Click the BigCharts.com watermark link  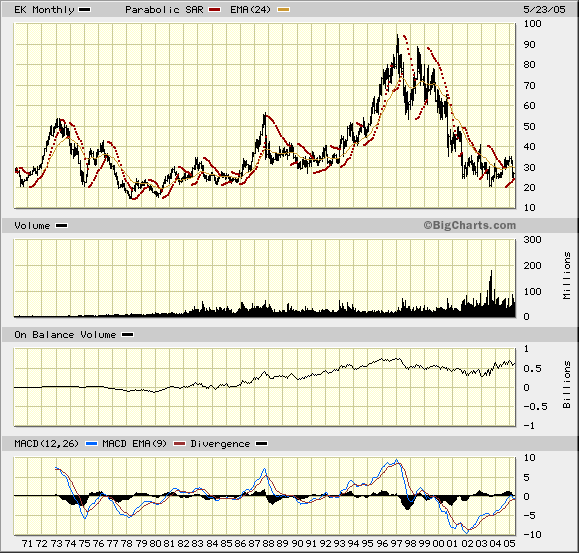(x=470, y=225)
